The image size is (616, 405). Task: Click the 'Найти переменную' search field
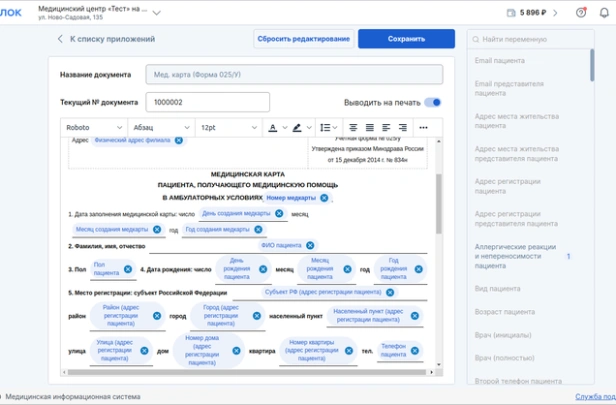click(530, 39)
